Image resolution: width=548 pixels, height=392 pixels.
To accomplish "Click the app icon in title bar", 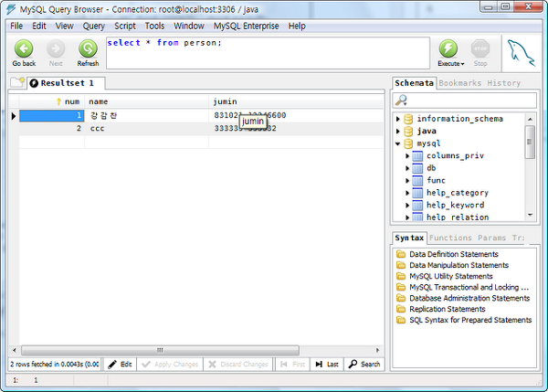I will pyautogui.click(x=11, y=9).
